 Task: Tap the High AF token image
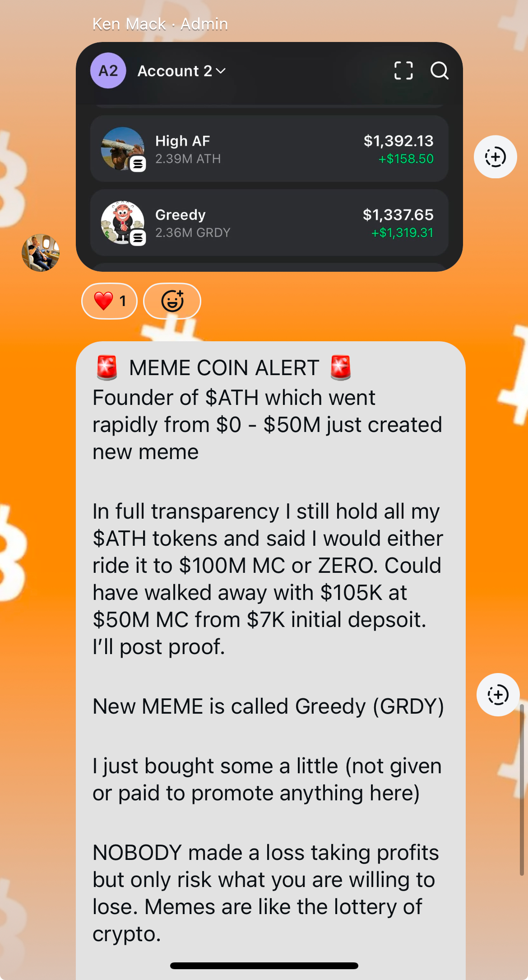[123, 149]
